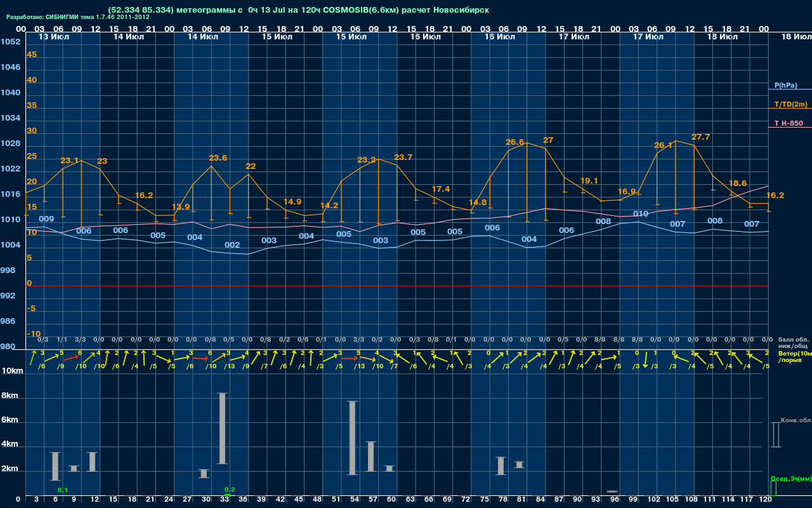Click the 26.6 temperature value

[x=515, y=142]
